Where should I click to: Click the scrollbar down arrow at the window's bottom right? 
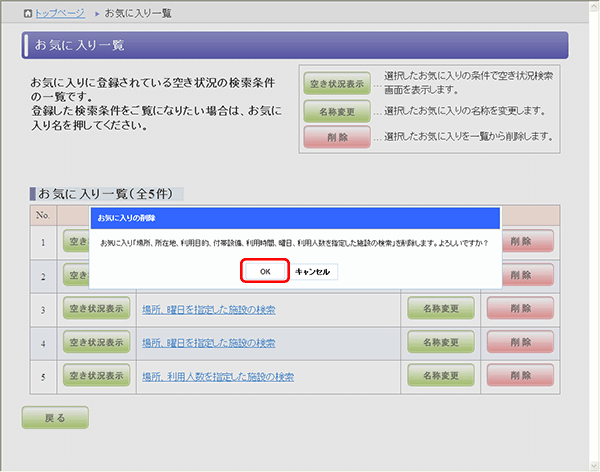pos(594,466)
